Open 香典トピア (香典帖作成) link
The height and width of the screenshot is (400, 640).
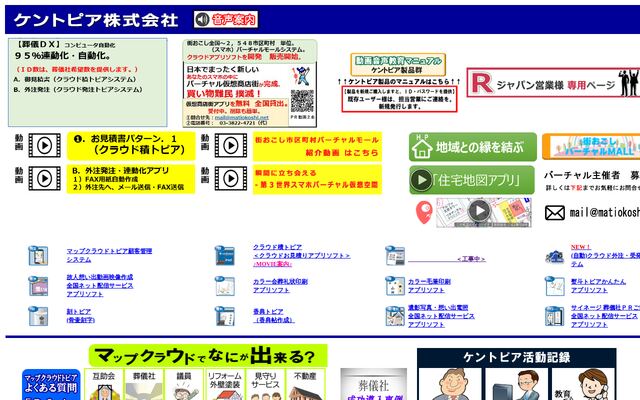(273, 316)
